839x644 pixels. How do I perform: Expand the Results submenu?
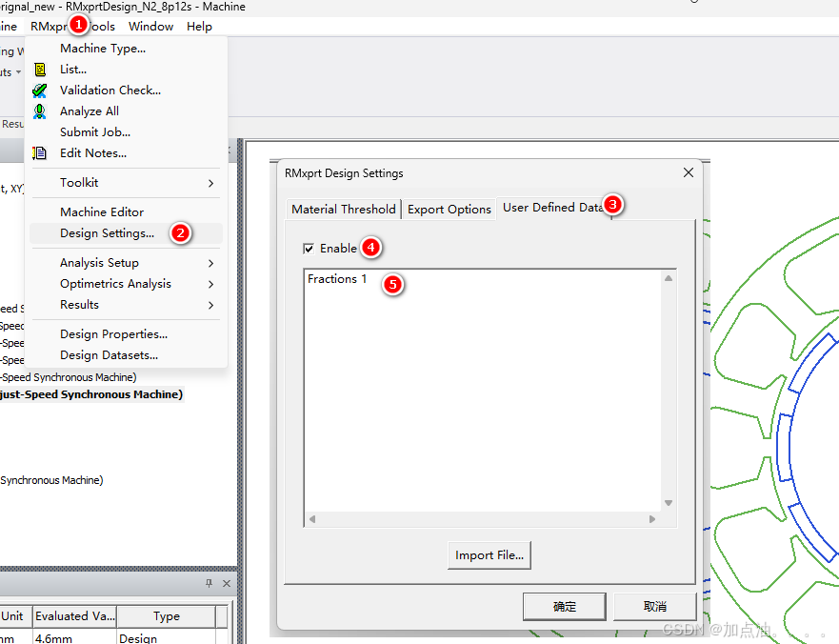coord(127,305)
